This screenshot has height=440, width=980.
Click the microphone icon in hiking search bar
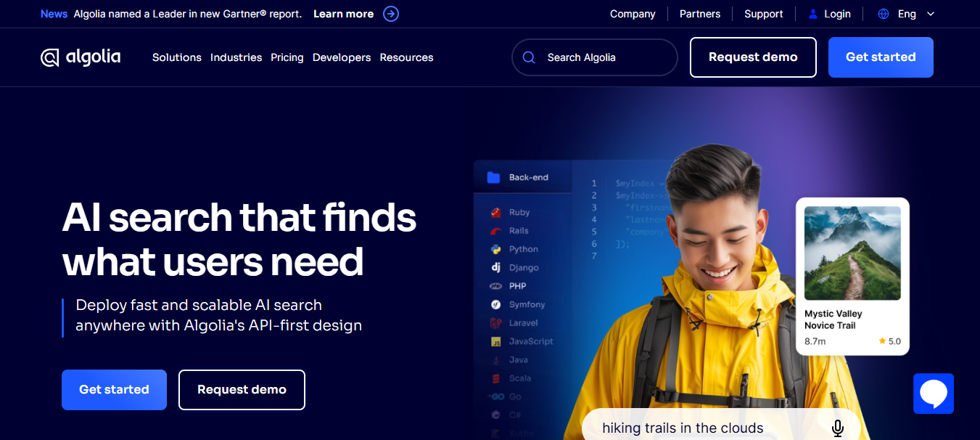click(838, 428)
